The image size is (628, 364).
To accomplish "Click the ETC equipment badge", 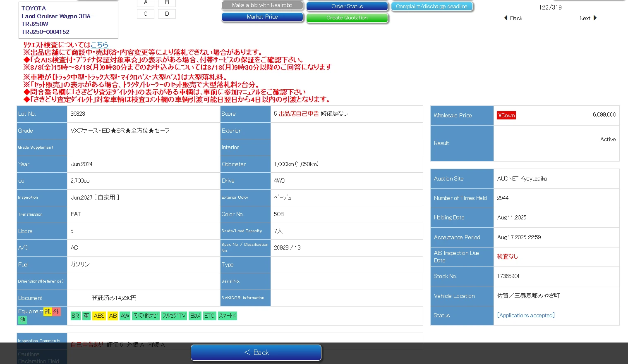I will coord(209,316).
